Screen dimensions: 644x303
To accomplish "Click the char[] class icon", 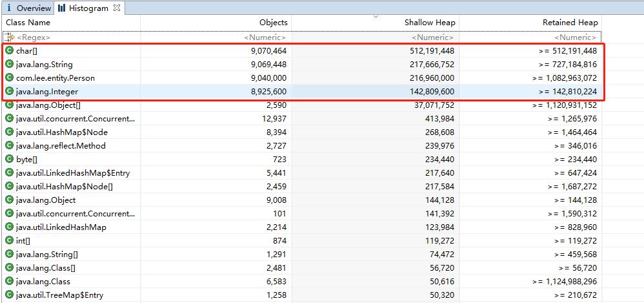I will coord(9,50).
